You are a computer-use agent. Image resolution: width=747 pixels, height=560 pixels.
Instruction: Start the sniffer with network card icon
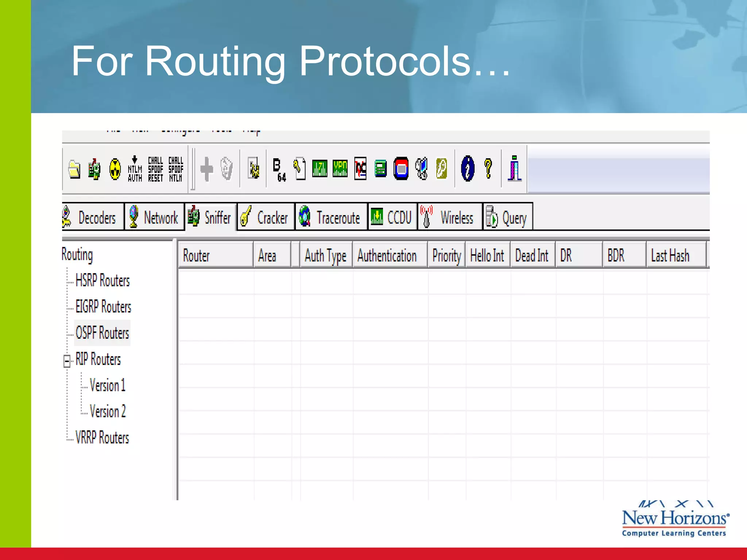(x=94, y=169)
